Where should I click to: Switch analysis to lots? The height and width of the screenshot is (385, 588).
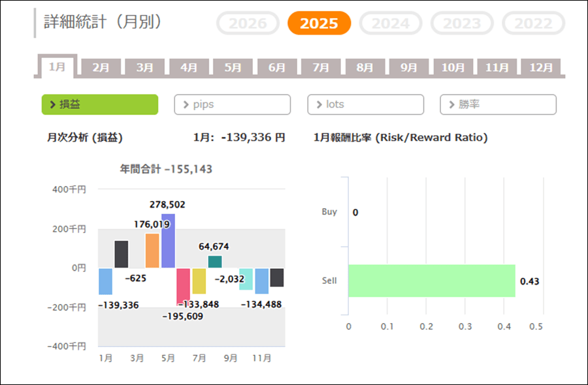365,104
